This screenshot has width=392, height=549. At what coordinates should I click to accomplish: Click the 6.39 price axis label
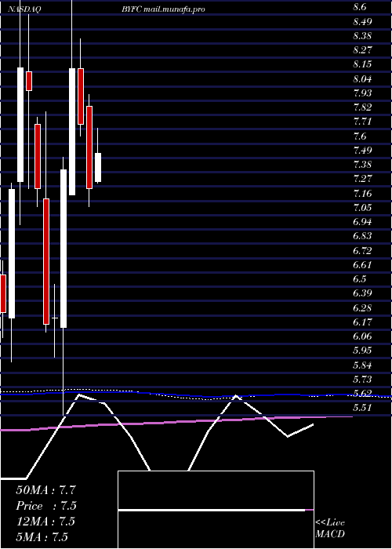tap(362, 293)
